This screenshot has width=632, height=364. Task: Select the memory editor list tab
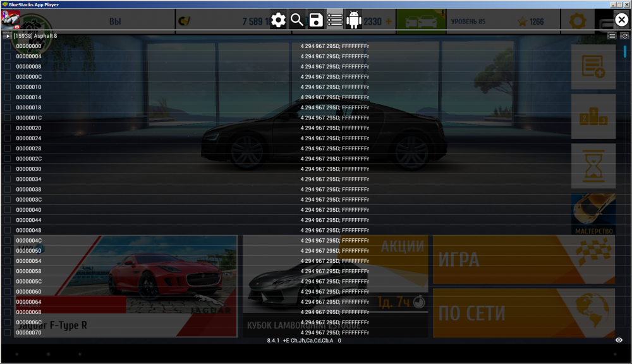[335, 20]
